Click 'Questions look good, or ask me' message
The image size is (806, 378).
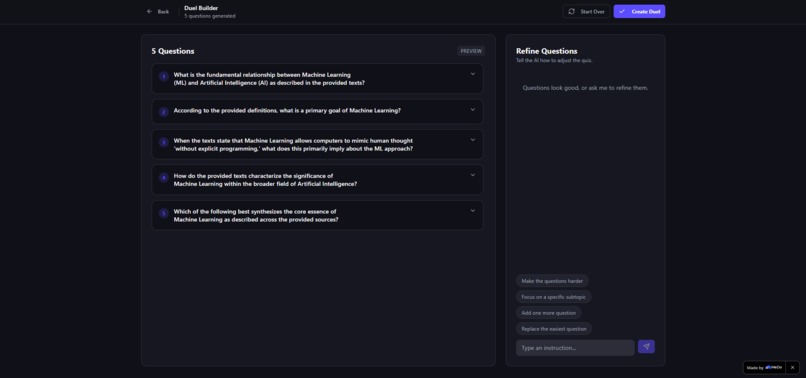(x=585, y=88)
